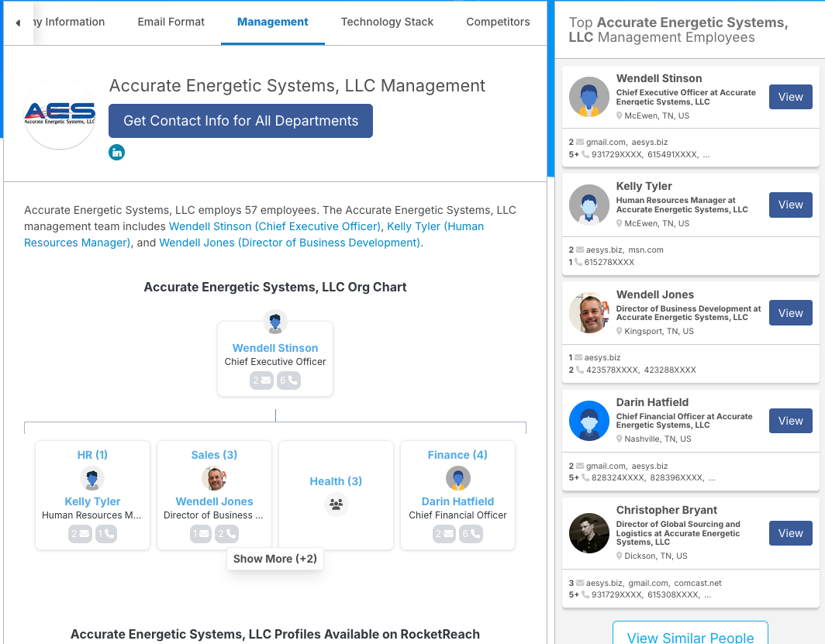This screenshot has height=644, width=825.
Task: Open the Company Information tab
Action: pyautogui.click(x=69, y=22)
